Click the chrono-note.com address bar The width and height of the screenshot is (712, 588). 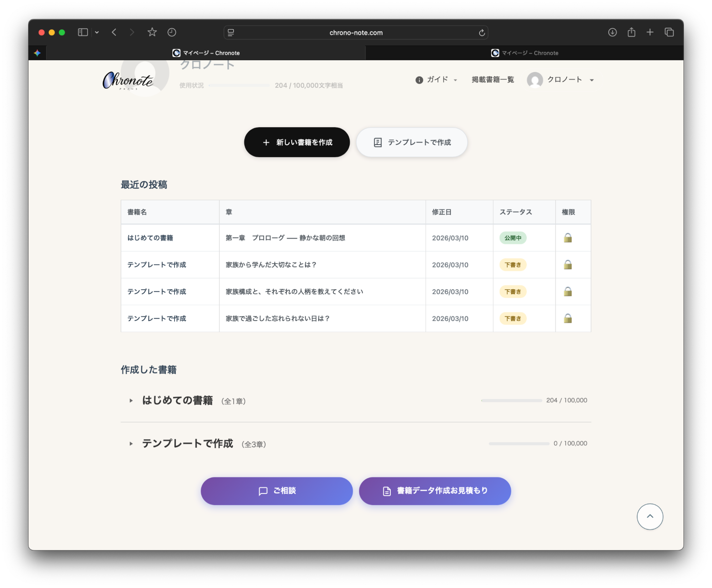coord(356,32)
